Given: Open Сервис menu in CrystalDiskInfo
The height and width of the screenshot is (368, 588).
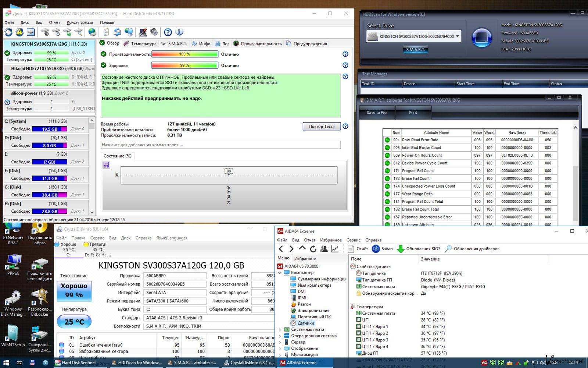Looking at the screenshot, I should 97,238.
